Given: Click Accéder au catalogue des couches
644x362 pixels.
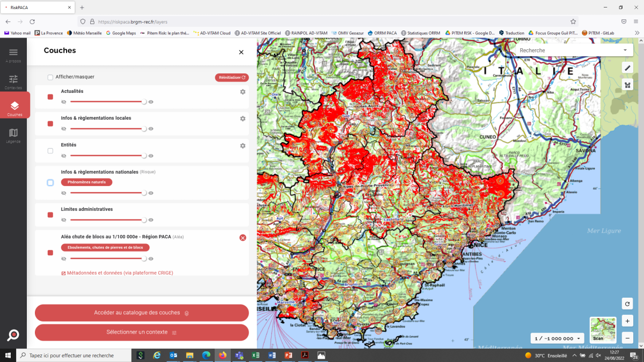Looking at the screenshot, I should click(x=142, y=313).
